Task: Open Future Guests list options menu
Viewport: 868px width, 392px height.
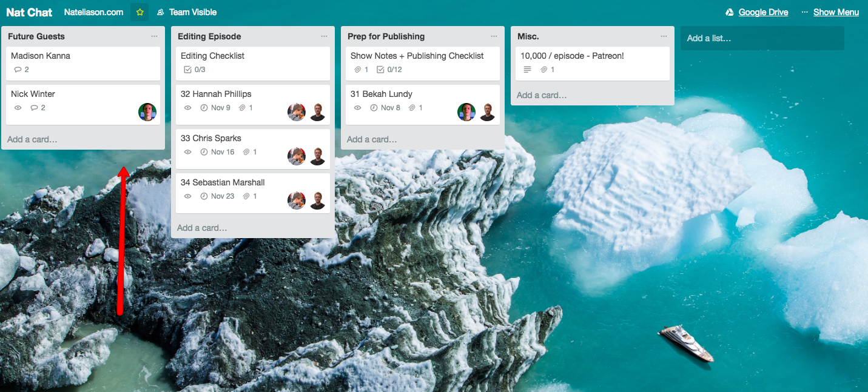Action: pyautogui.click(x=155, y=36)
